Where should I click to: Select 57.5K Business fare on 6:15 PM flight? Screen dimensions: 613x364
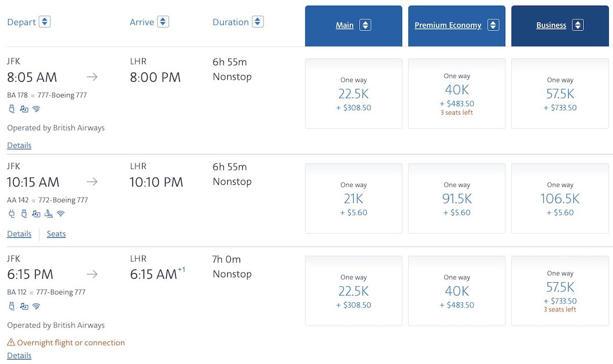click(560, 291)
